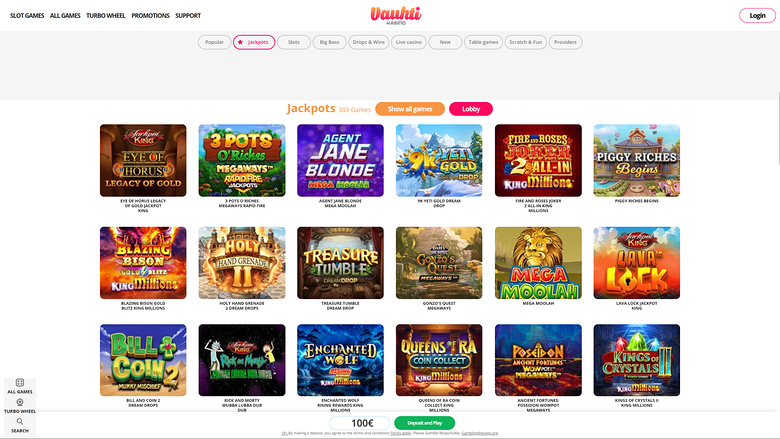This screenshot has height=439, width=780.
Task: Click the Vauhti Kasino logo
Action: 395,15
